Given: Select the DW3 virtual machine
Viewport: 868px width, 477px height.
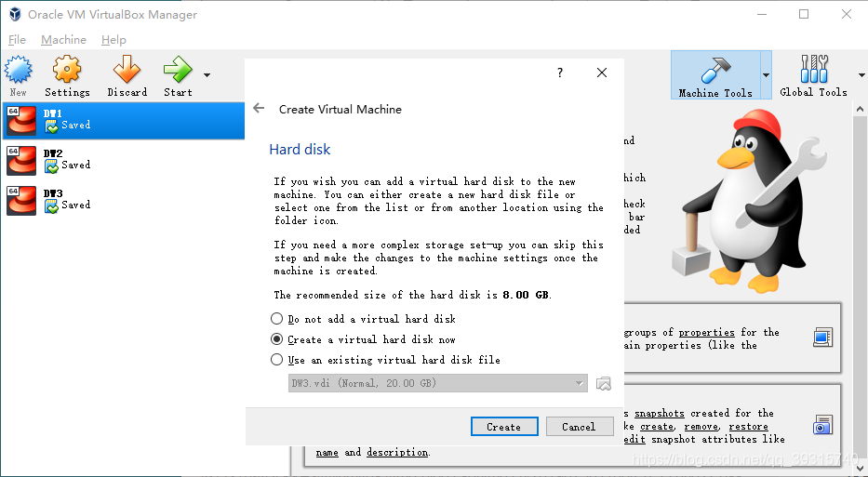Looking at the screenshot, I should pyautogui.click(x=123, y=199).
